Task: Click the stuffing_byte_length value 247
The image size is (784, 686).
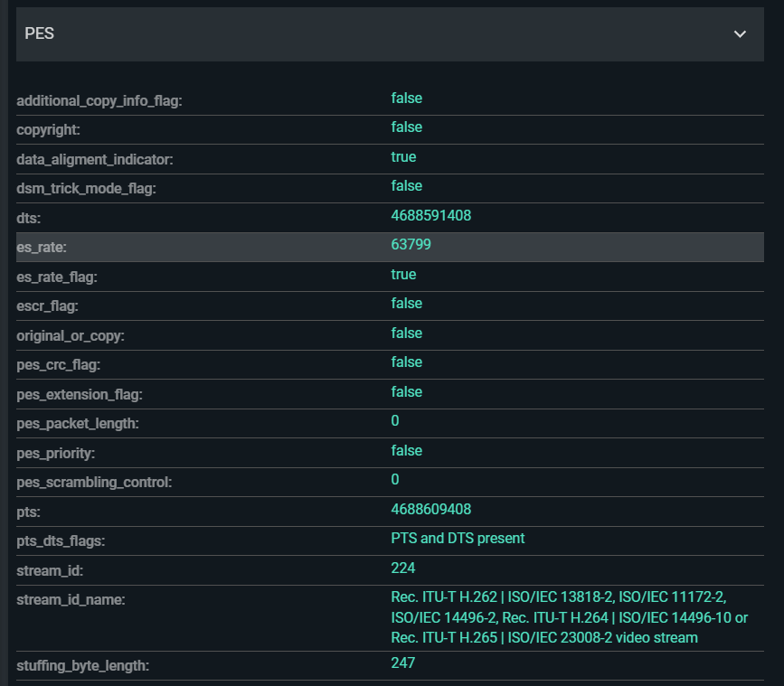Action: [403, 663]
